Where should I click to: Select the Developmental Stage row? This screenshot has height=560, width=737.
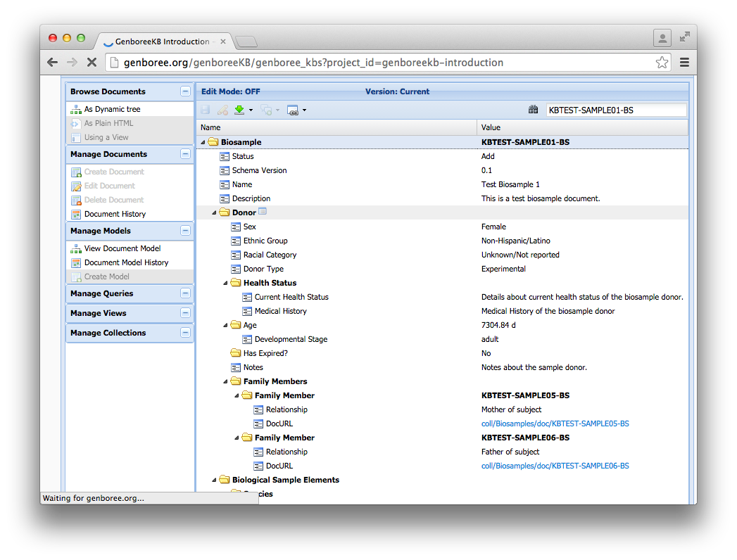coord(442,339)
